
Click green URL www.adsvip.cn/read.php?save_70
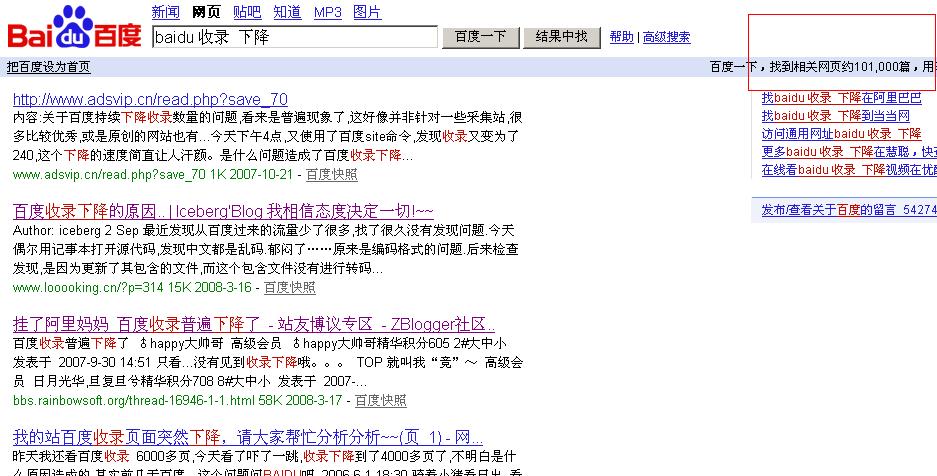tap(109, 174)
